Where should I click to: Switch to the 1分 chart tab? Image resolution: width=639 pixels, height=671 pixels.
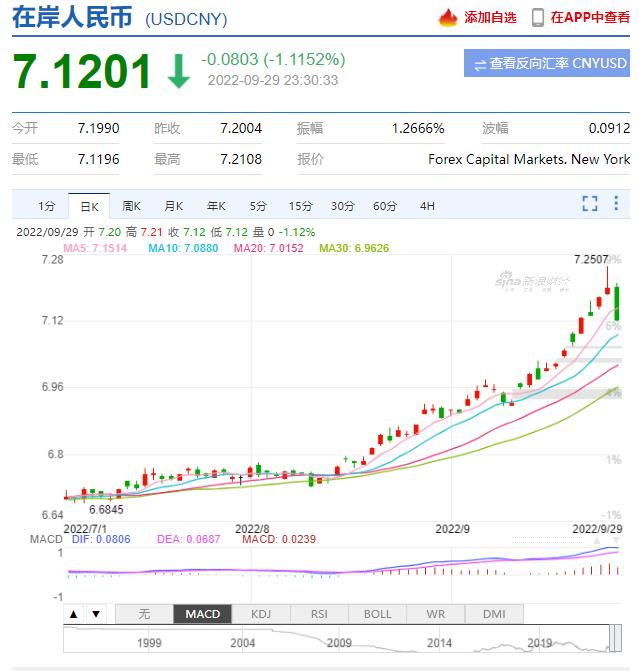(47, 206)
